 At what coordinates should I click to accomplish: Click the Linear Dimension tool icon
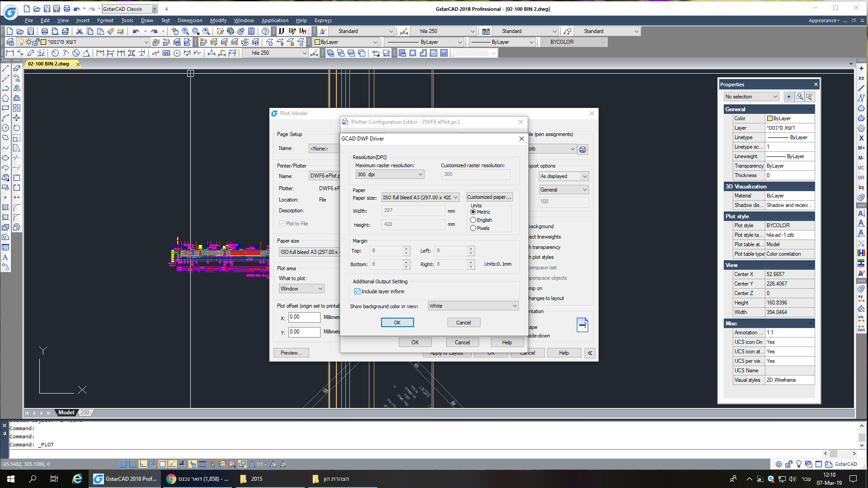point(9,53)
